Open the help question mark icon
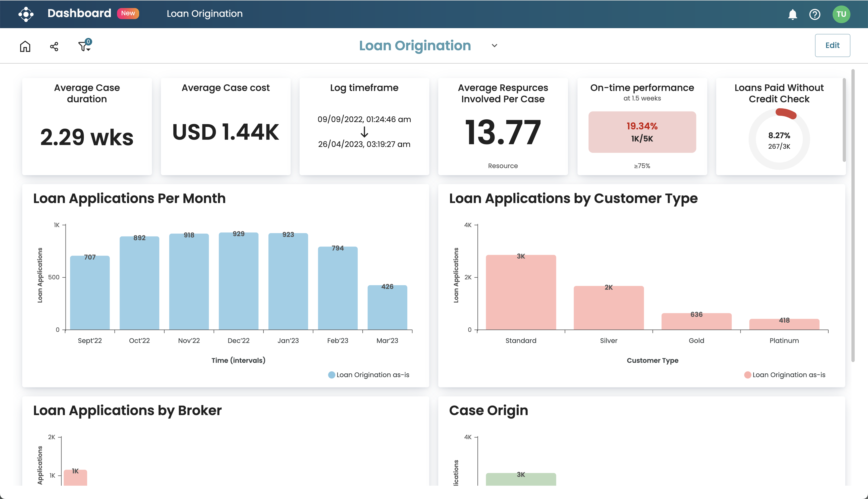Screen dimensions: 868x499 (815, 14)
